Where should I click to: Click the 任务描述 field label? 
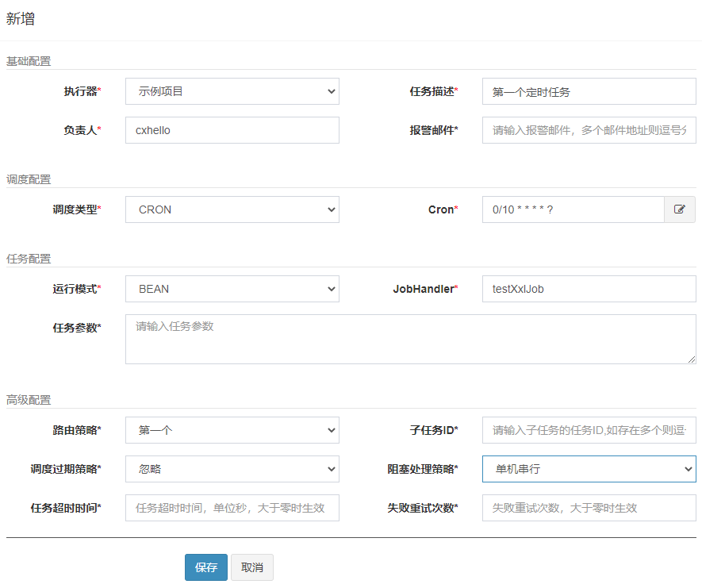434,91
